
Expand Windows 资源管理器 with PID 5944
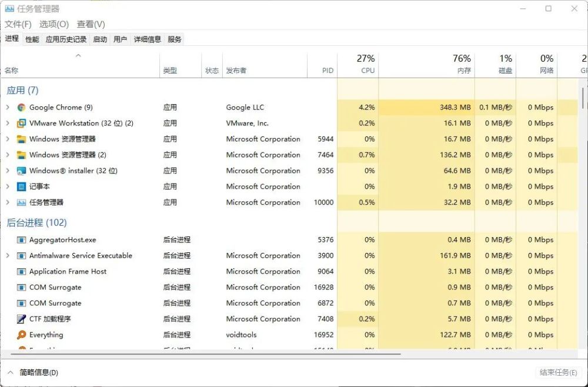8,139
